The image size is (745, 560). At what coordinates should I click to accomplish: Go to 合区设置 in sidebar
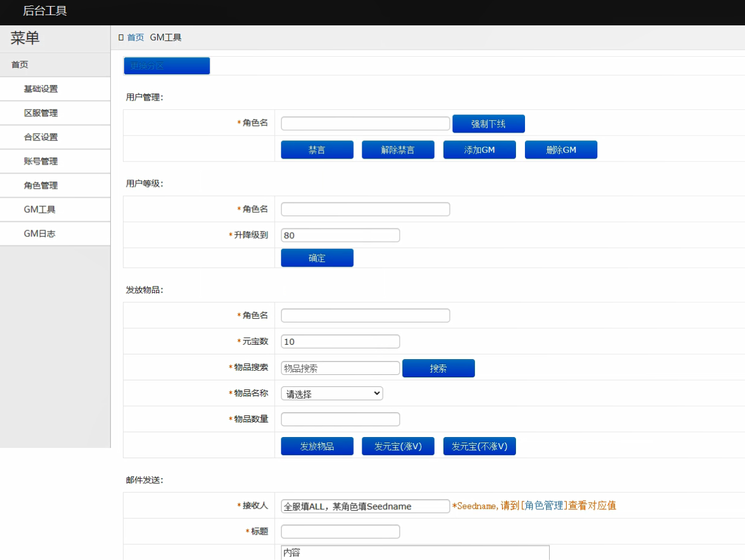(55, 137)
